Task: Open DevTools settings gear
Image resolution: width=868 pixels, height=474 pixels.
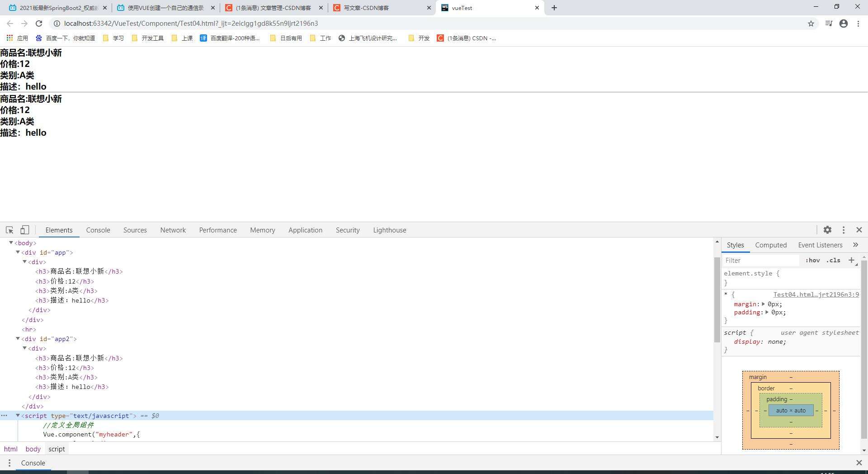Action: click(827, 230)
